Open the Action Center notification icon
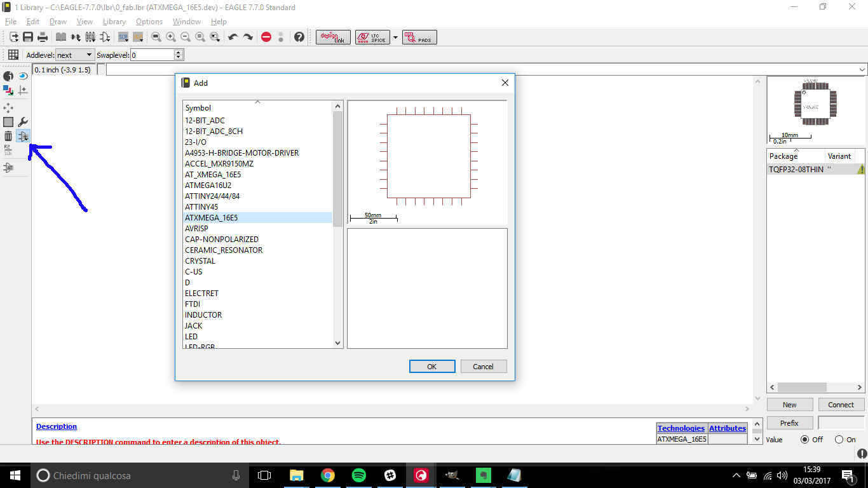The image size is (868, 488). tap(847, 475)
